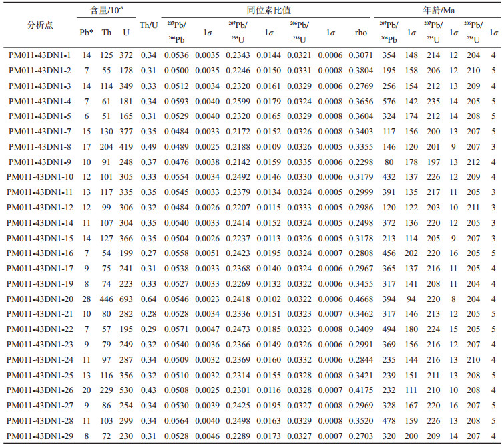Click Th value 446
Screen dimensions: 504x447
point(106,299)
